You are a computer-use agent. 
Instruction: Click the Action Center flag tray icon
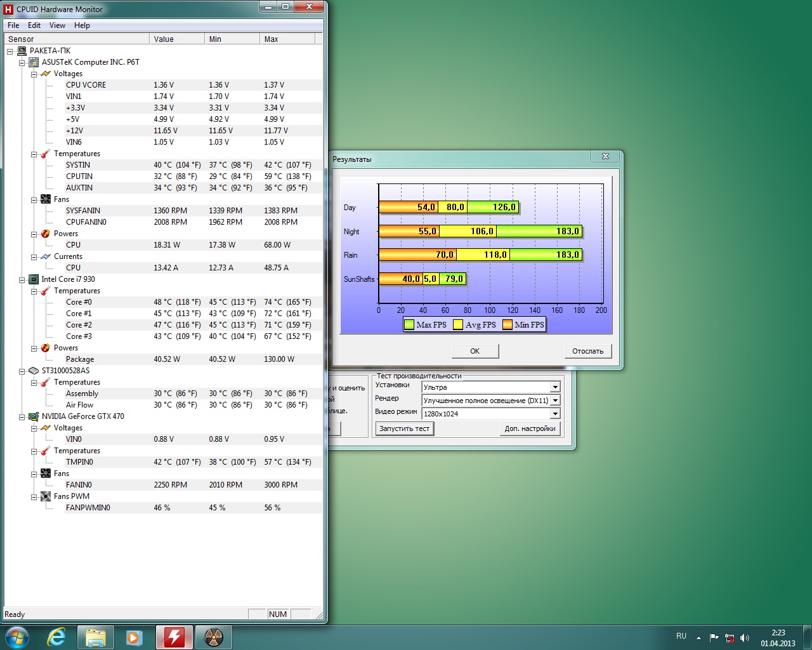714,638
